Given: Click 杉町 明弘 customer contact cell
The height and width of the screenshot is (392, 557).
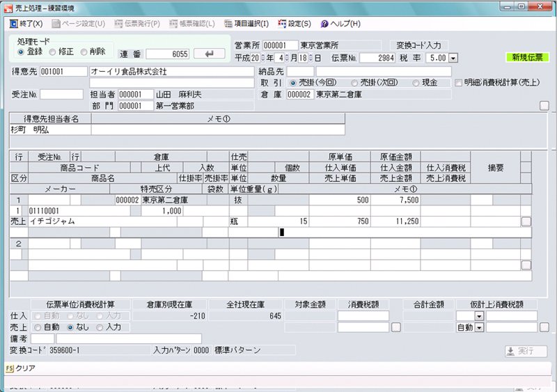Looking at the screenshot, I should pyautogui.click(x=50, y=130).
